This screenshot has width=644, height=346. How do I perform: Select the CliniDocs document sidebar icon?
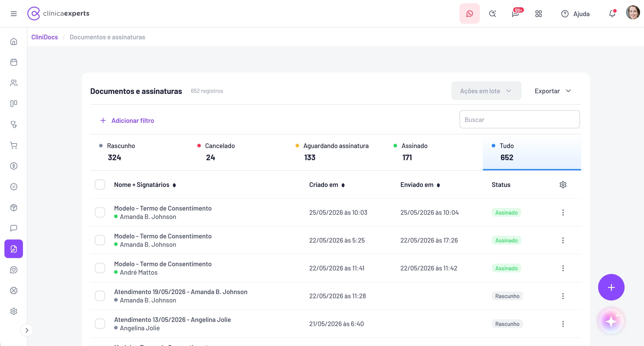click(14, 249)
